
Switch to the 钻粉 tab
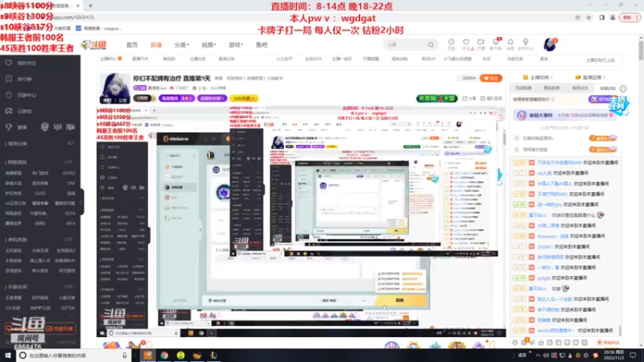point(607,88)
